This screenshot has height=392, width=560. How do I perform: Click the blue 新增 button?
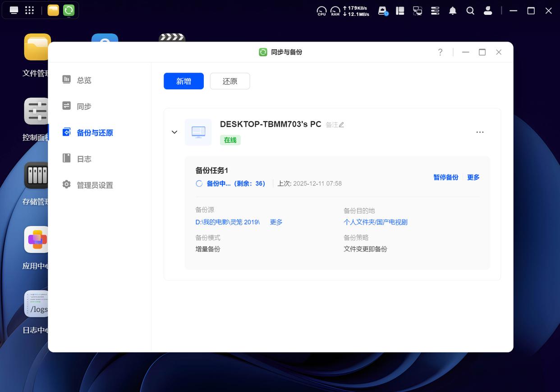pos(184,81)
